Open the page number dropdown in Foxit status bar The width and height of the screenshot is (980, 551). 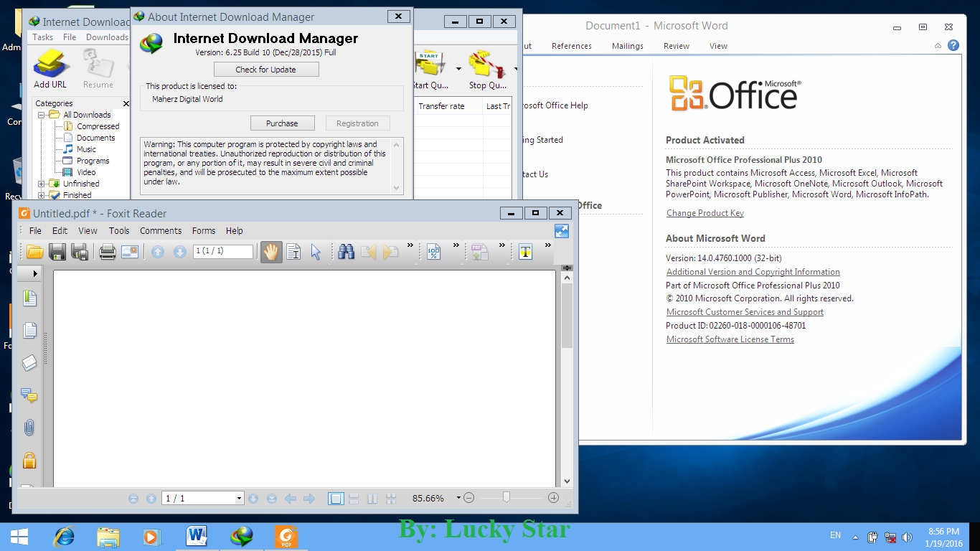click(x=239, y=498)
